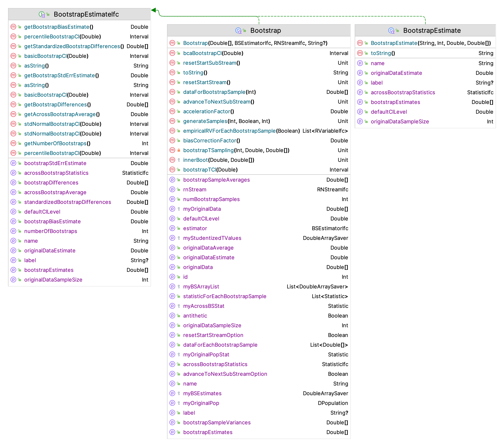Image resolution: width=504 pixels, height=447 pixels.
Task: Click property icon beside originalDataEstimate in BootstrapEstimate
Action: tap(360, 73)
